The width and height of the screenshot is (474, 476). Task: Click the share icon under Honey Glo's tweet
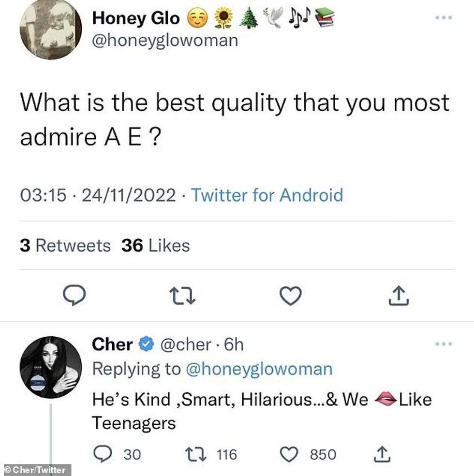(x=399, y=295)
